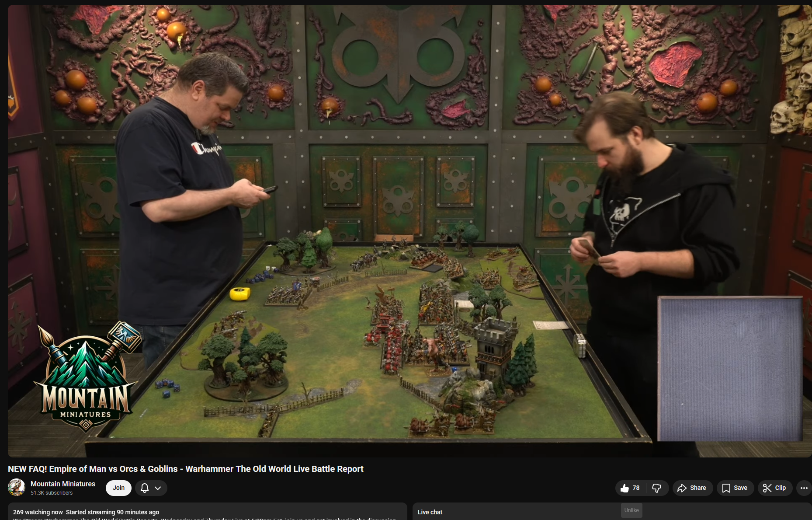Image resolution: width=812 pixels, height=520 pixels.
Task: Open the more actions three-dot menu
Action: pos(804,488)
